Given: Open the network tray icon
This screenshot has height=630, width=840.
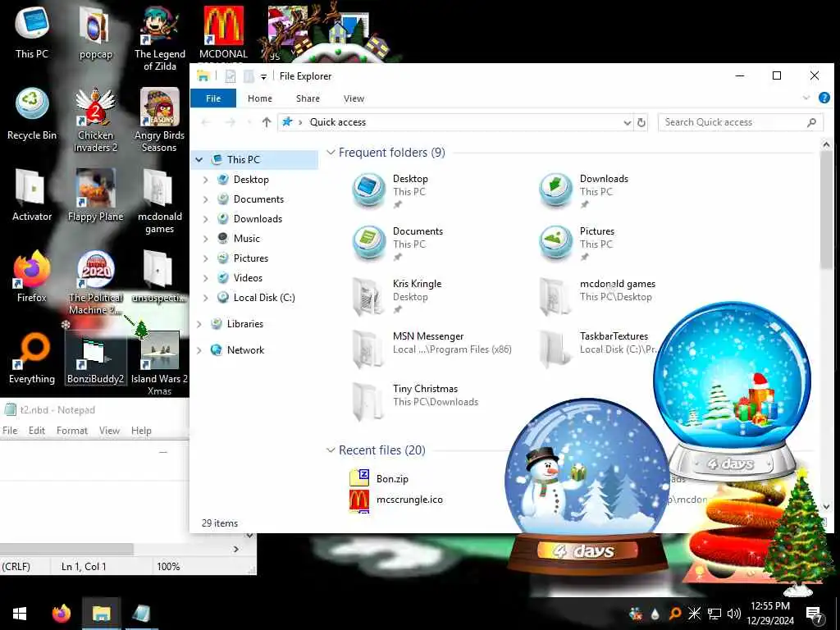Looking at the screenshot, I should 714,614.
